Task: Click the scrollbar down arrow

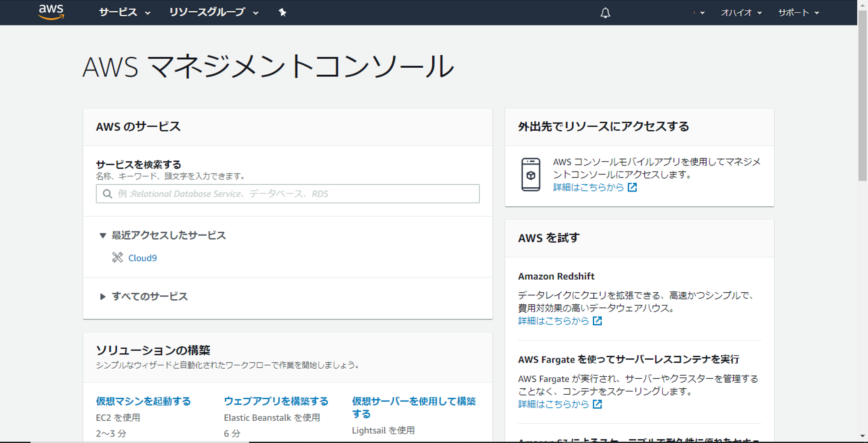Action: [863, 436]
